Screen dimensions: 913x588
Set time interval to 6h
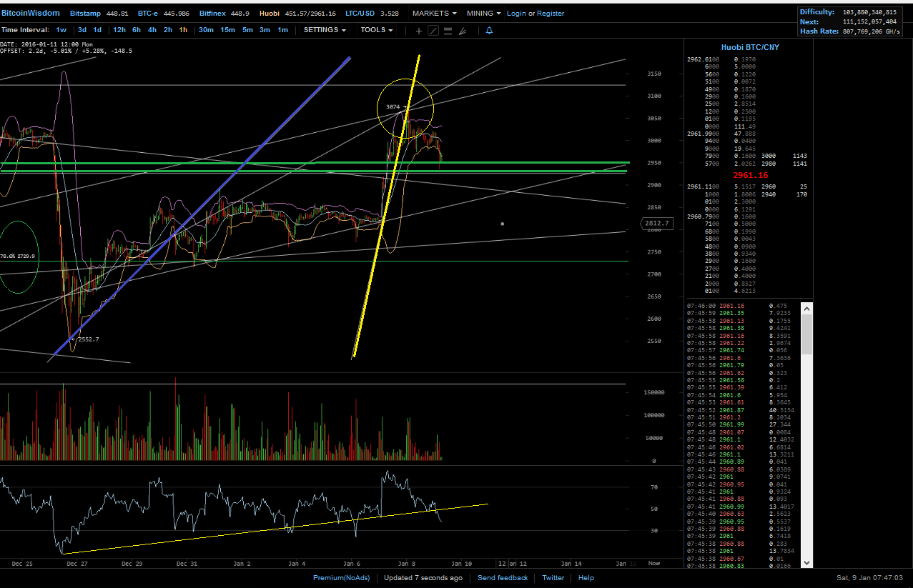tap(137, 30)
